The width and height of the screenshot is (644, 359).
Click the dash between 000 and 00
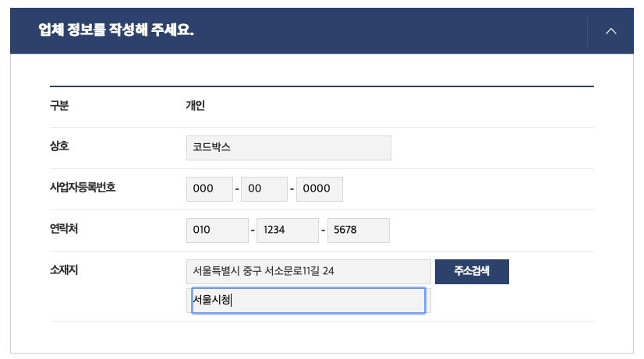click(237, 189)
